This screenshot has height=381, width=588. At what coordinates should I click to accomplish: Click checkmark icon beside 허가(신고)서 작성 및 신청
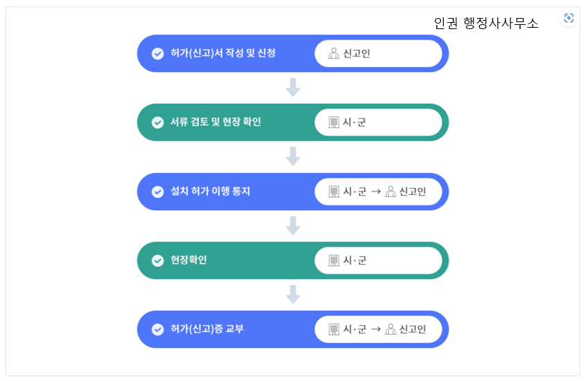point(157,53)
